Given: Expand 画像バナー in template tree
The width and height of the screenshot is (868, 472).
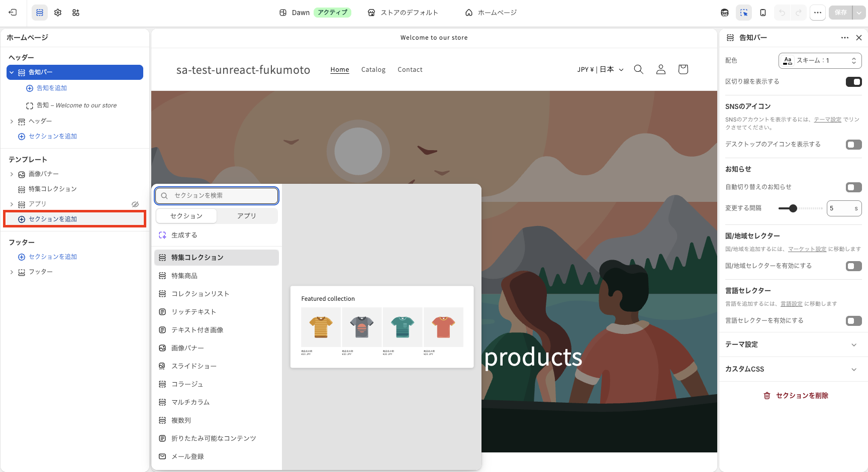Looking at the screenshot, I should click(x=12, y=174).
